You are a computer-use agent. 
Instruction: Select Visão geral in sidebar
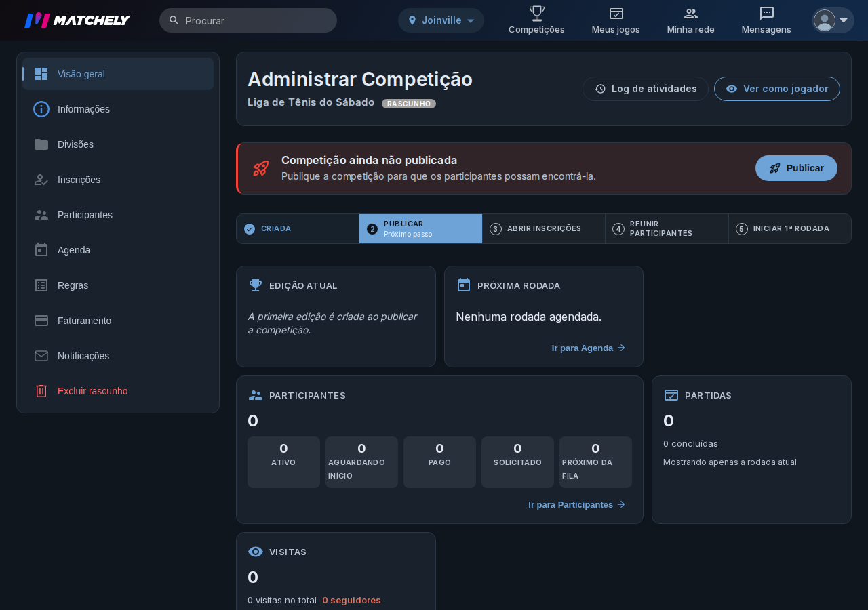coord(118,74)
